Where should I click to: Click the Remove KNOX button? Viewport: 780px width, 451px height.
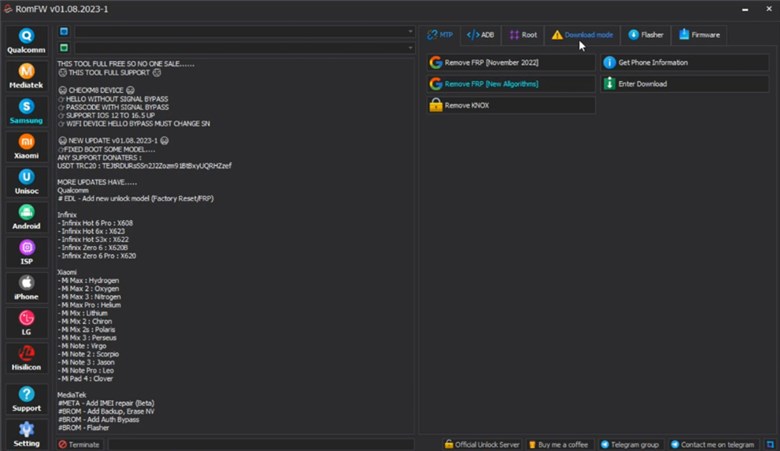click(x=510, y=105)
